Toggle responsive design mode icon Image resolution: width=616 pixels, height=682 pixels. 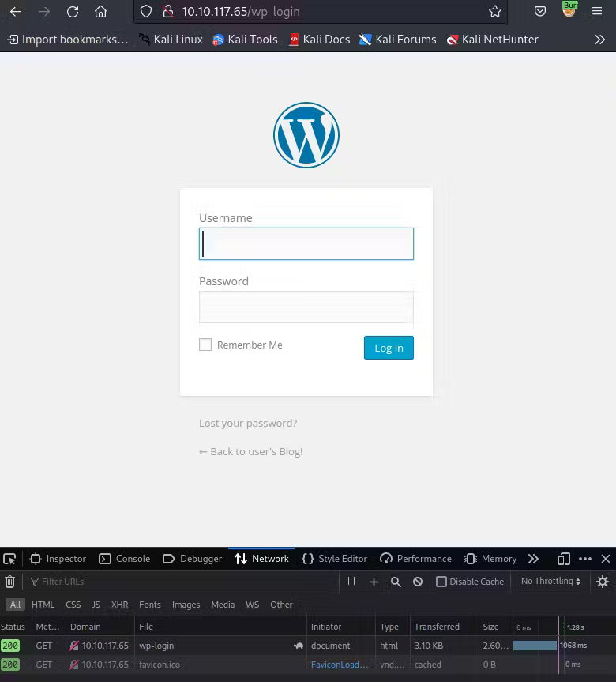[x=564, y=559]
